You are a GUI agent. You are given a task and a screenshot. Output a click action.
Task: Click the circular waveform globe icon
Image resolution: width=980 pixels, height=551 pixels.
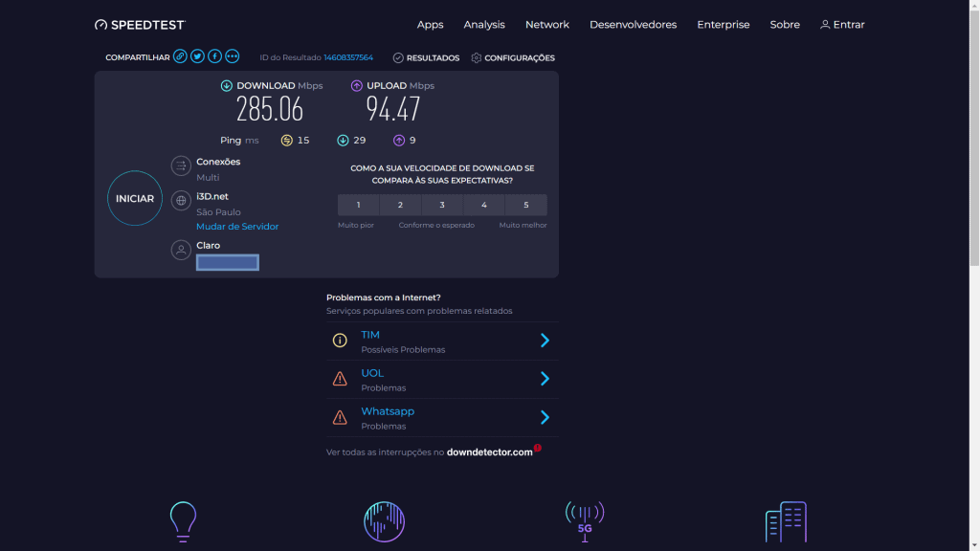coord(385,521)
